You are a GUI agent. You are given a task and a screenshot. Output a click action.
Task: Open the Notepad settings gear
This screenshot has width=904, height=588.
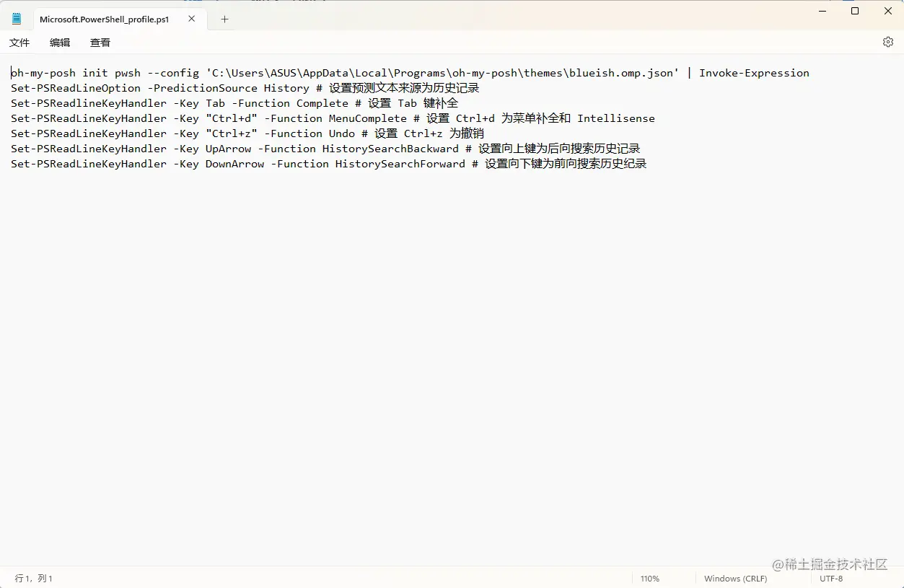888,42
